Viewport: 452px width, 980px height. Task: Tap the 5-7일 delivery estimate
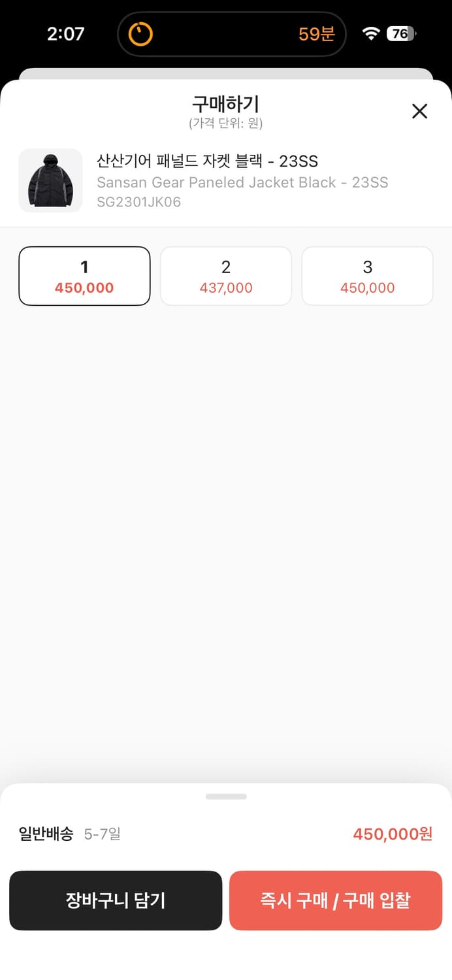(x=103, y=834)
